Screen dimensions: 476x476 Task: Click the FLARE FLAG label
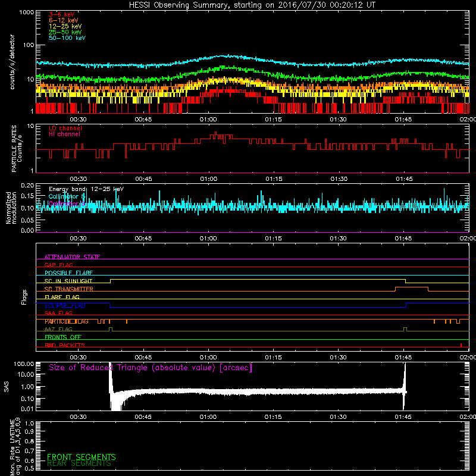[x=62, y=297]
